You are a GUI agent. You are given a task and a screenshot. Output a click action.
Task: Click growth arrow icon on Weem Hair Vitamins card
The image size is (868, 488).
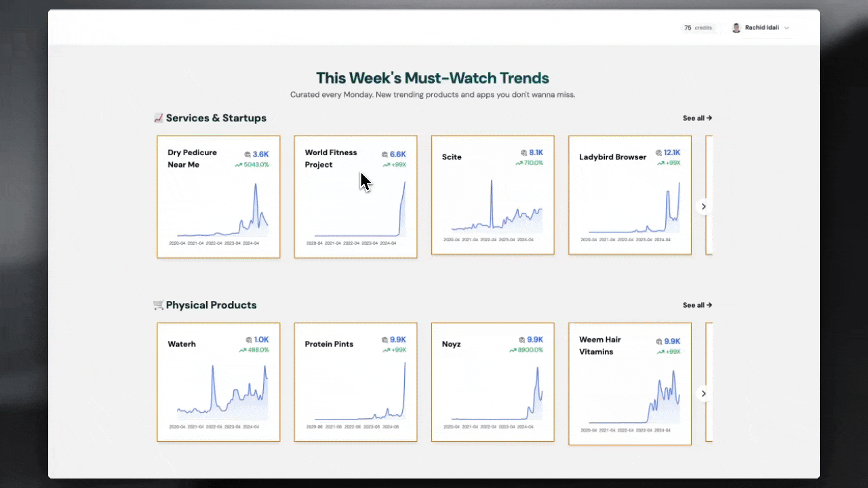tap(660, 352)
